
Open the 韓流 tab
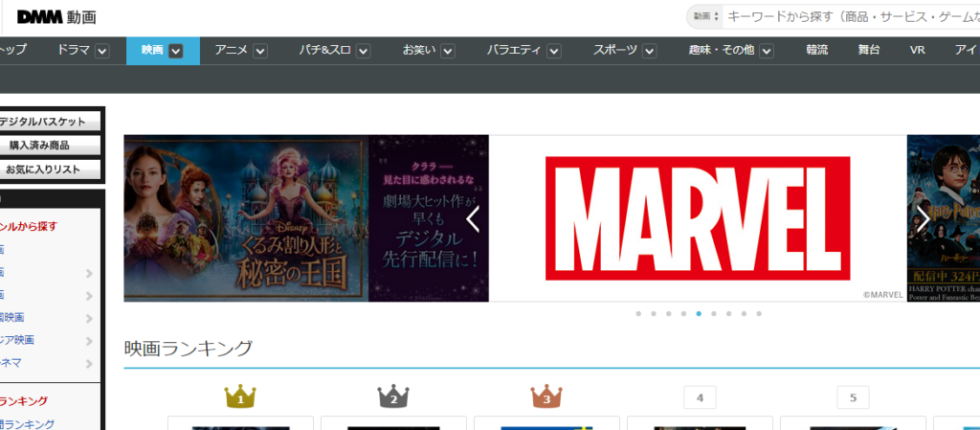(816, 50)
